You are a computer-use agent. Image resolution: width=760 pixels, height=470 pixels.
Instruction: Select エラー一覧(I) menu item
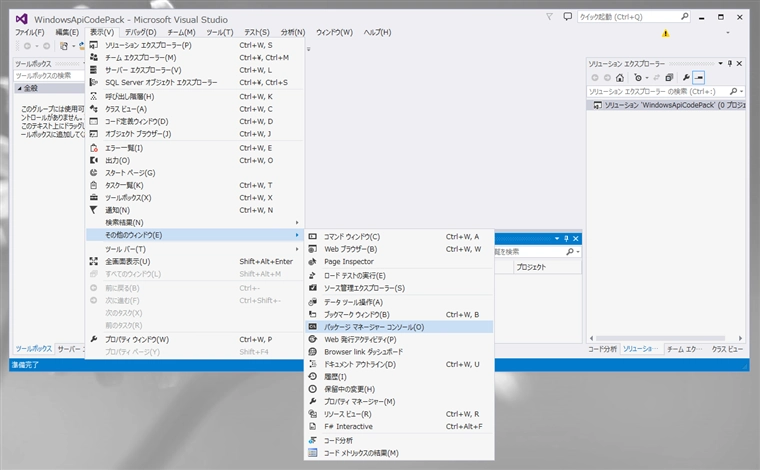pos(195,148)
